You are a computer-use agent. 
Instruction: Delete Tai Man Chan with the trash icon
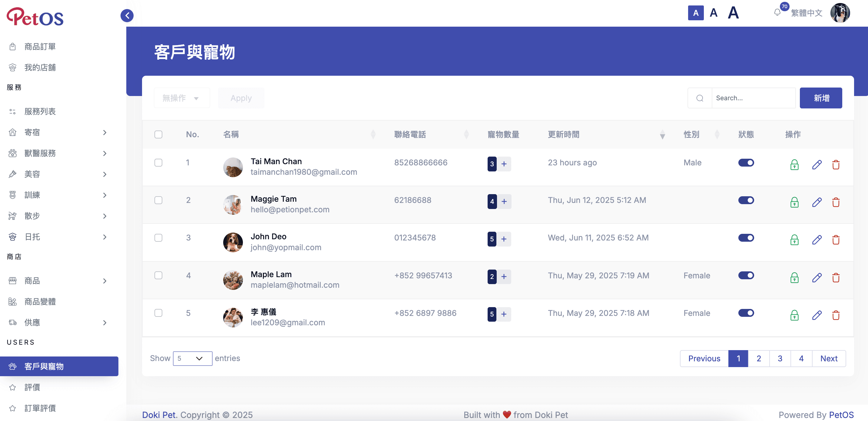click(x=836, y=164)
